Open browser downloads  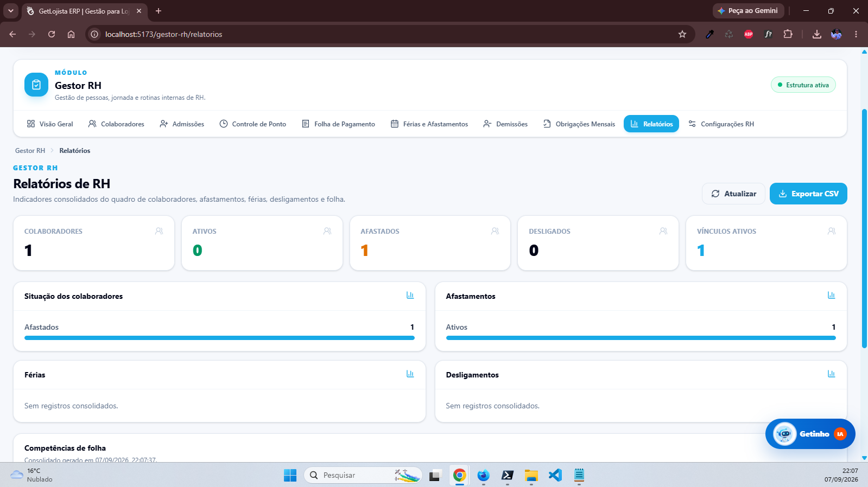(x=816, y=34)
